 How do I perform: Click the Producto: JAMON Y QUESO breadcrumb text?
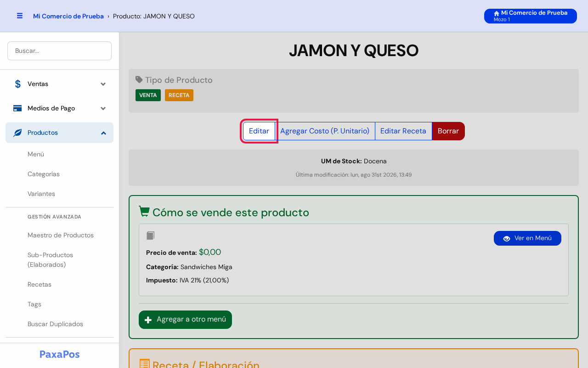(x=154, y=16)
